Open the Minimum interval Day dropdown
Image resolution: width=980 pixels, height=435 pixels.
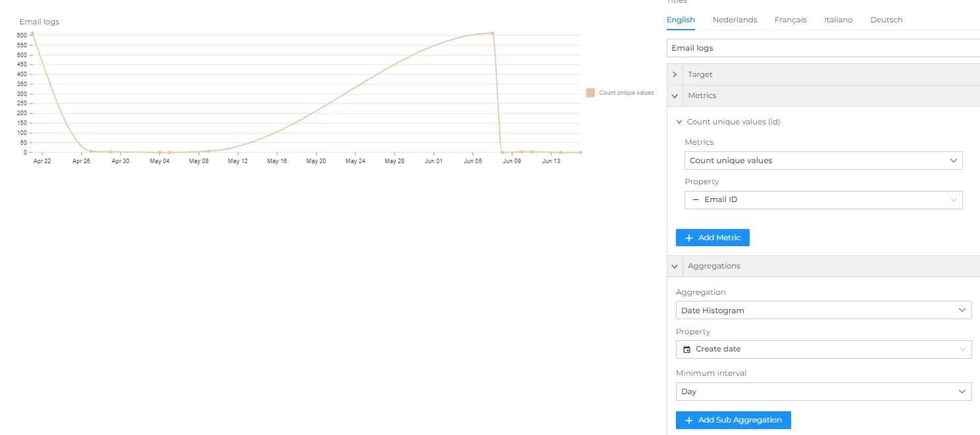coord(823,392)
